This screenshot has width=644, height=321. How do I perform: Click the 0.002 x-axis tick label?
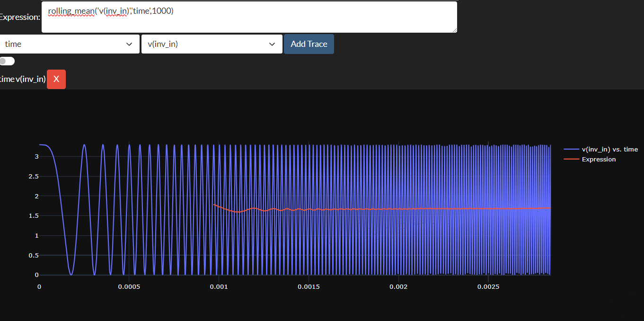[398, 286]
